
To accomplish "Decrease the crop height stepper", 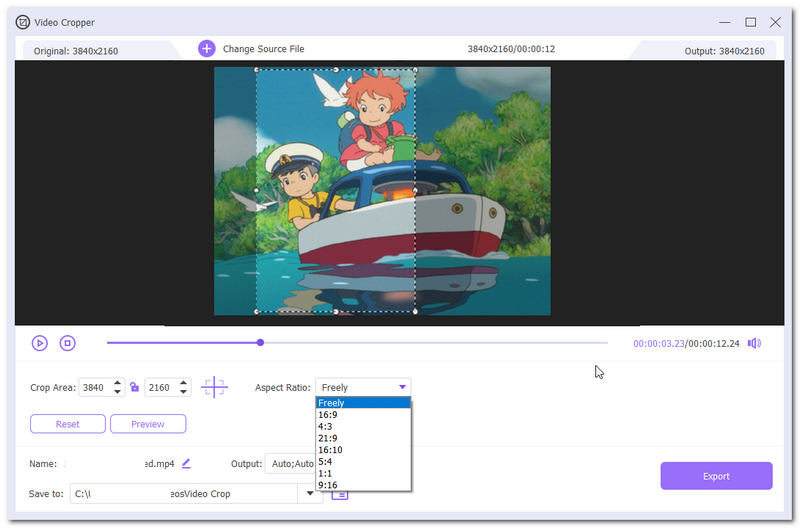I will click(184, 392).
